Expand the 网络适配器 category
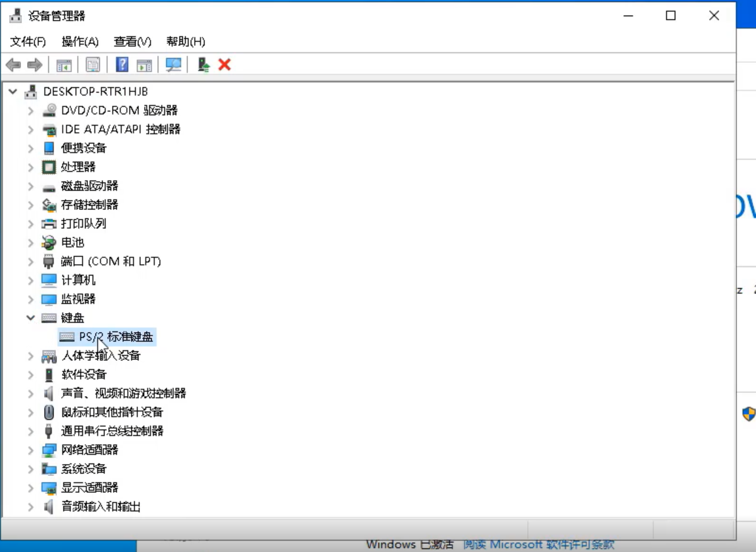Viewport: 756px width, 552px height. coord(30,450)
